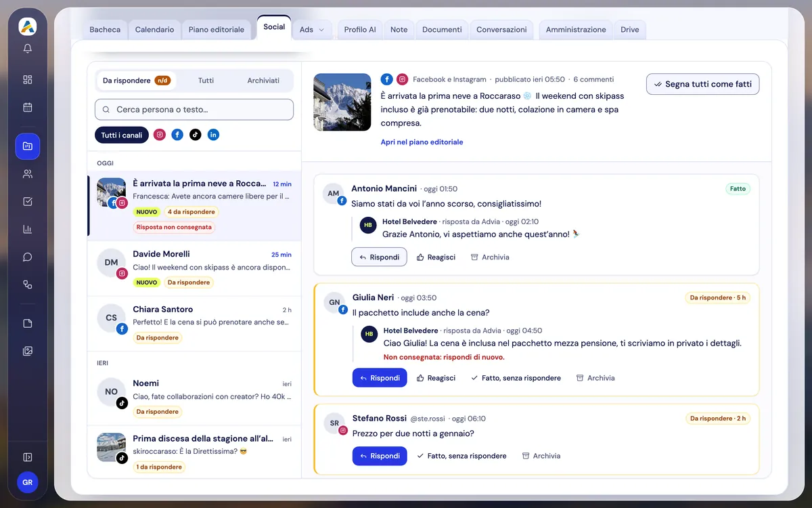Switch to the Documenti tab
The image size is (812, 508).
point(442,30)
